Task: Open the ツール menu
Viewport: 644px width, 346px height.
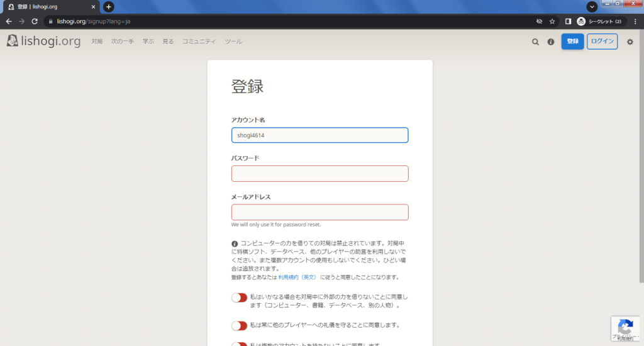Action: click(233, 42)
